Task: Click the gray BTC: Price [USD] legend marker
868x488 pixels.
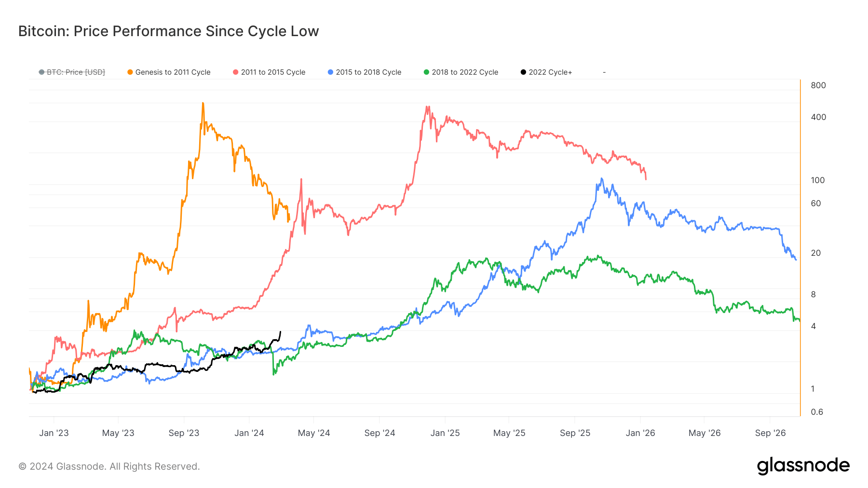Action: click(x=42, y=72)
